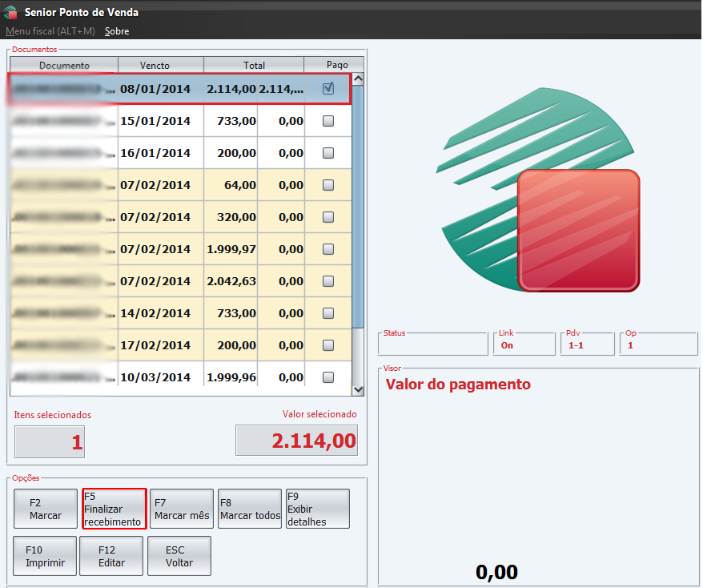Click the documents list vertical scrollbar thumb
703x588 pixels.
pyautogui.click(x=358, y=207)
